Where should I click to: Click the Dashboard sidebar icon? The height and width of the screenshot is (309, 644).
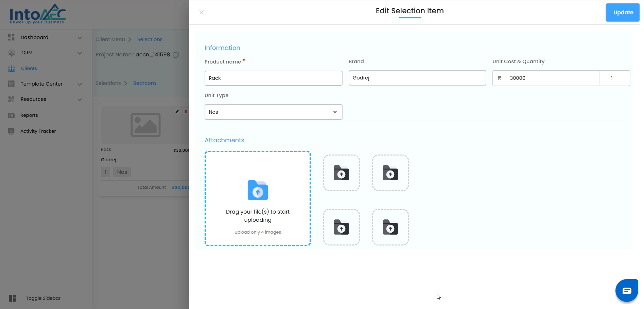pos(11,37)
